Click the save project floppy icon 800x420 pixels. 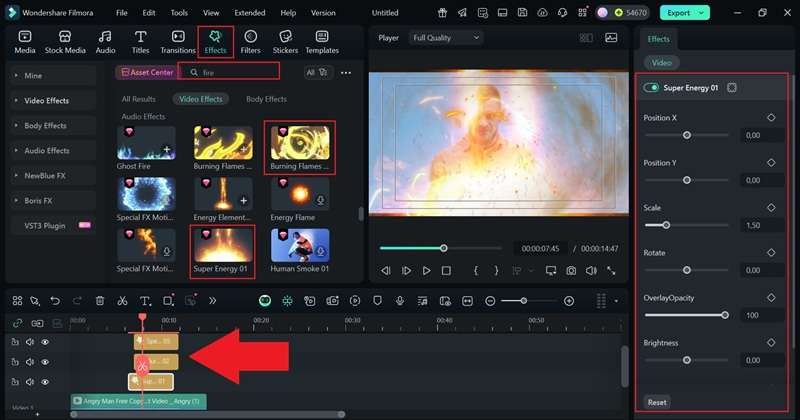click(522, 13)
